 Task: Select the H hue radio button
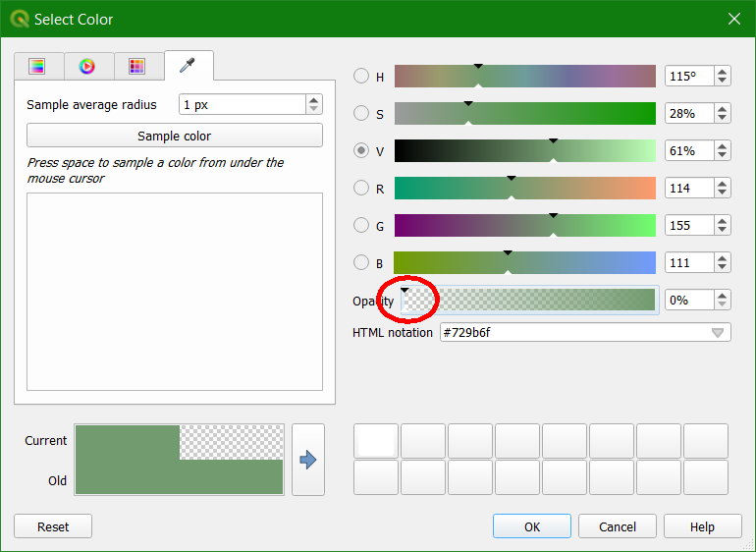pos(361,76)
